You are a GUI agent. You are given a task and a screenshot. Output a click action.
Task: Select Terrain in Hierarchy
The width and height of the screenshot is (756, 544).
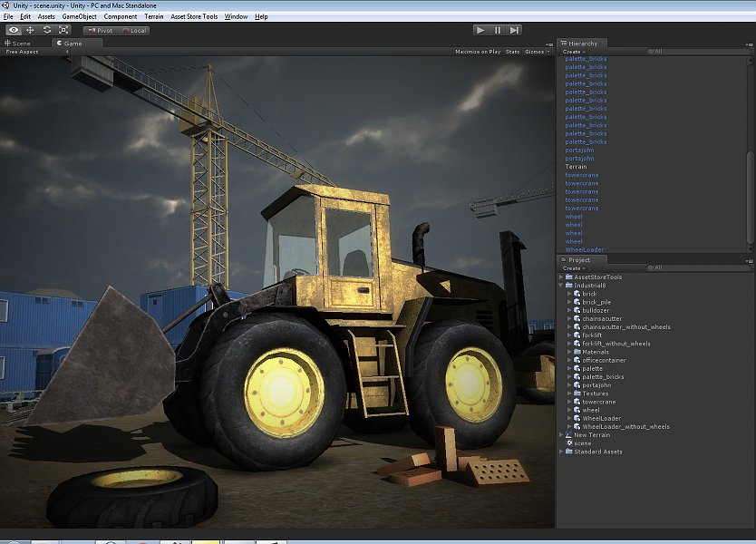576,167
